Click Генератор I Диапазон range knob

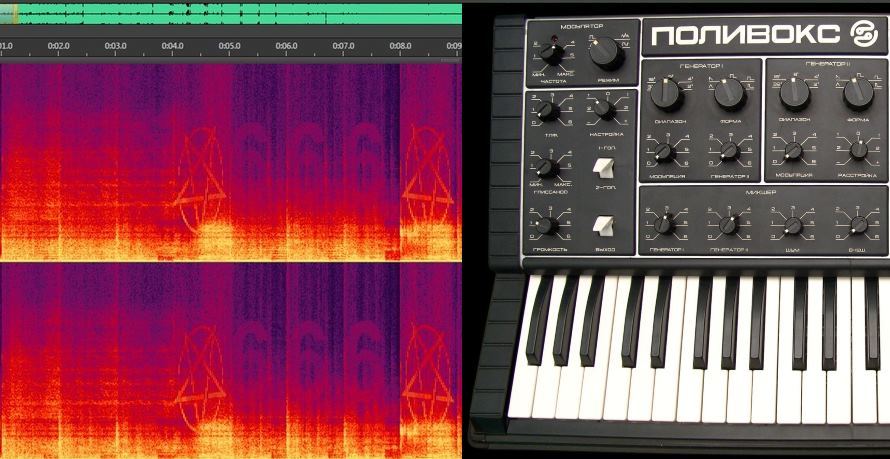(x=667, y=94)
